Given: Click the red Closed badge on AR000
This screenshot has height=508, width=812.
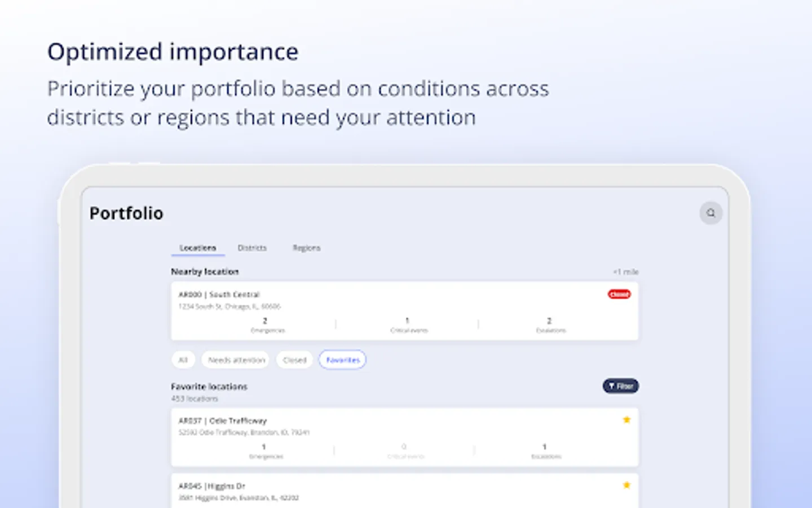Looking at the screenshot, I should 619,294.
